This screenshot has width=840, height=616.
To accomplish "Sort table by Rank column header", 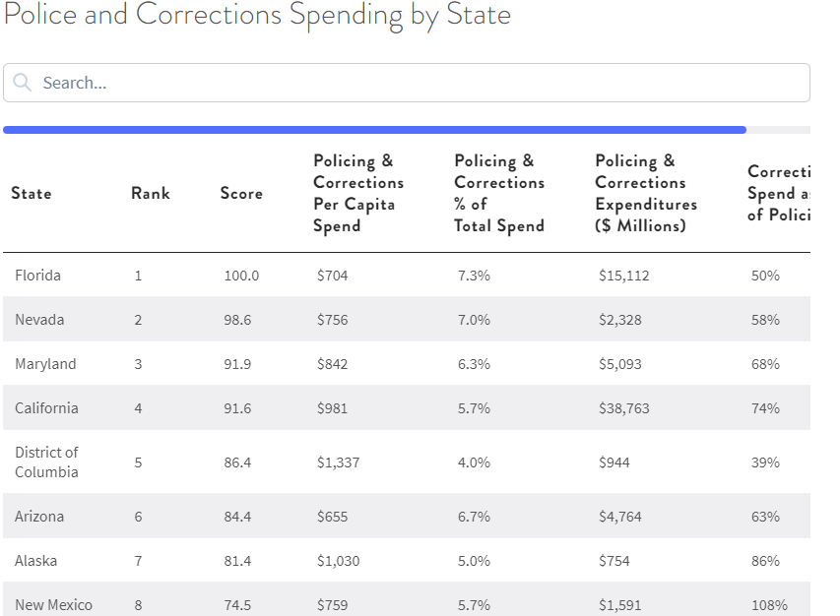I will click(x=151, y=194).
